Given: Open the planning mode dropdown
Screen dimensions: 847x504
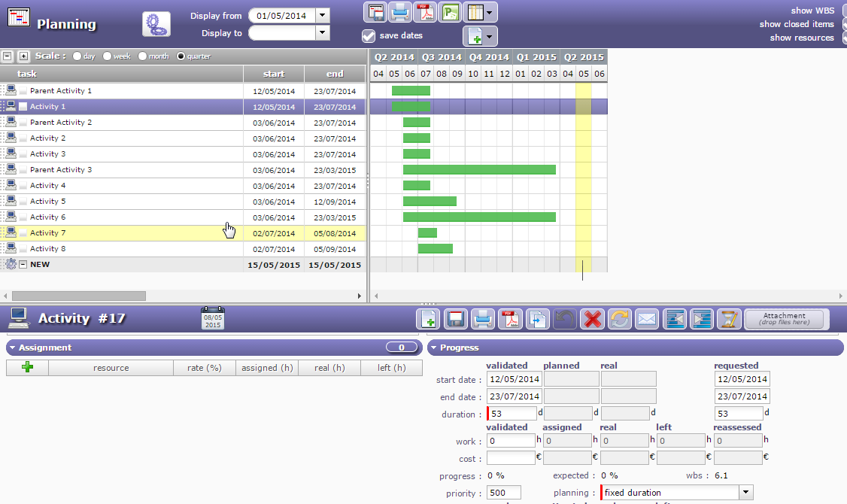Looking at the screenshot, I should coord(745,493).
